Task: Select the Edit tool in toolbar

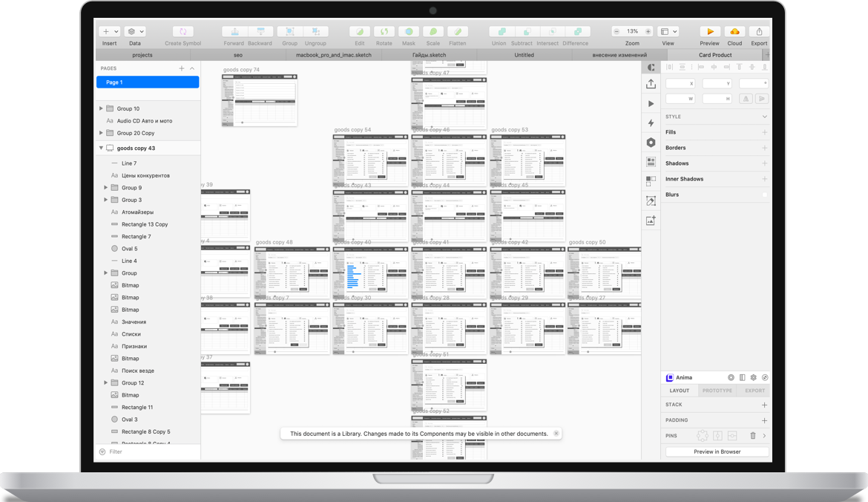Action: click(360, 32)
